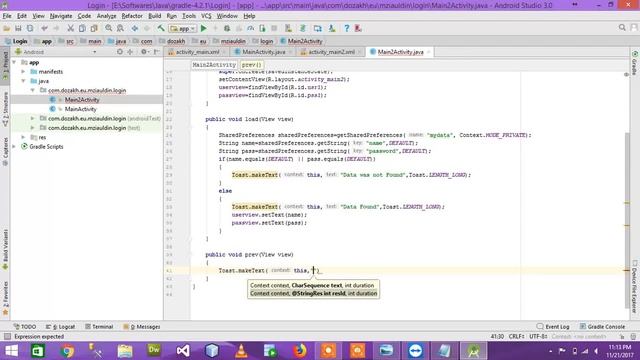The height and width of the screenshot is (360, 640).
Task: Open the Terminal tool window
Action: (99, 327)
